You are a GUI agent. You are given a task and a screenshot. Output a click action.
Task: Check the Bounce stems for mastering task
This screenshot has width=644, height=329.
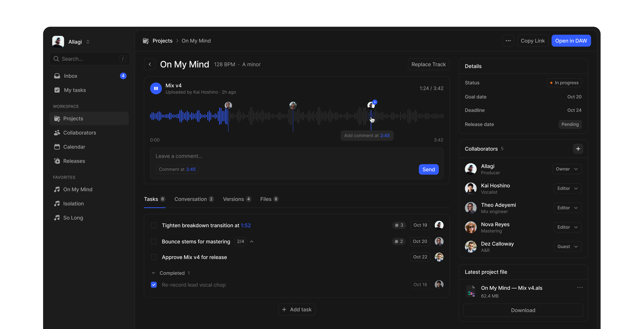click(154, 242)
